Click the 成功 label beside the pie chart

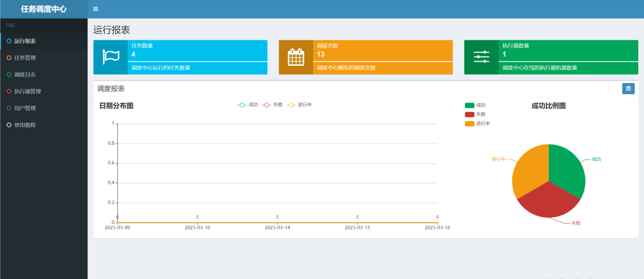(x=596, y=159)
